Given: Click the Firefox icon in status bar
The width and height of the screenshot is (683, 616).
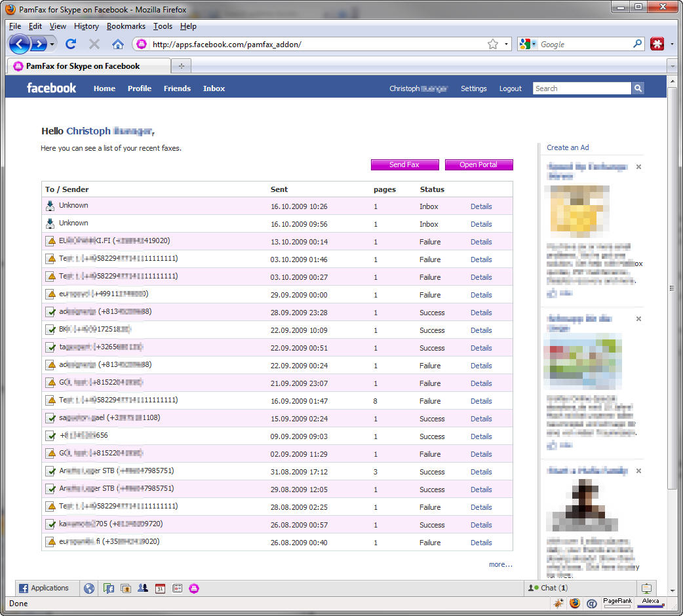Looking at the screenshot, I should click(575, 604).
